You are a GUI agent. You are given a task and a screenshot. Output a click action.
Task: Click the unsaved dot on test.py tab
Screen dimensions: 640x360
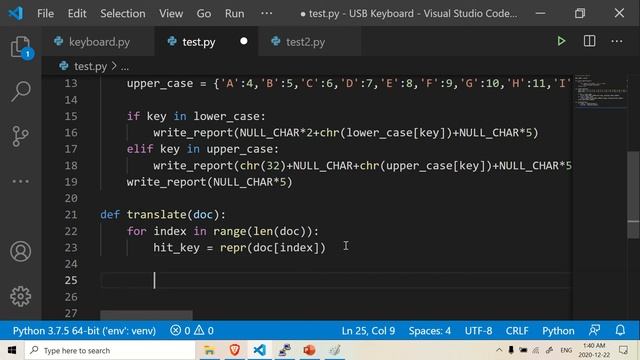pyautogui.click(x=244, y=41)
